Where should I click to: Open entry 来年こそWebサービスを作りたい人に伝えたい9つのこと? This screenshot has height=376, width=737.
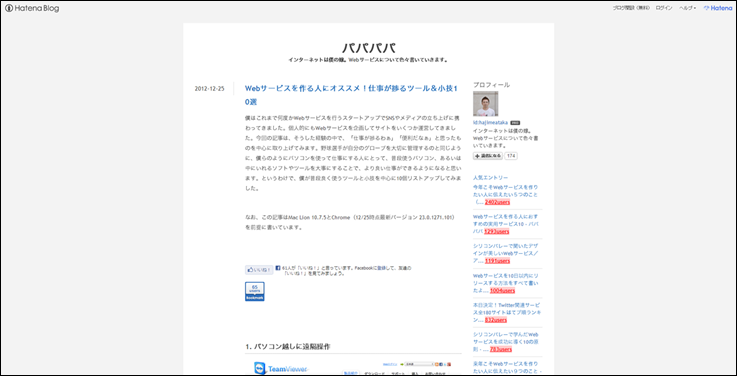507,368
